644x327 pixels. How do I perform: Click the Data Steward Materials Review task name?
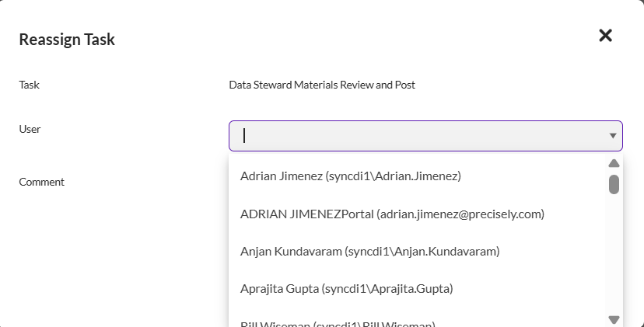point(322,85)
